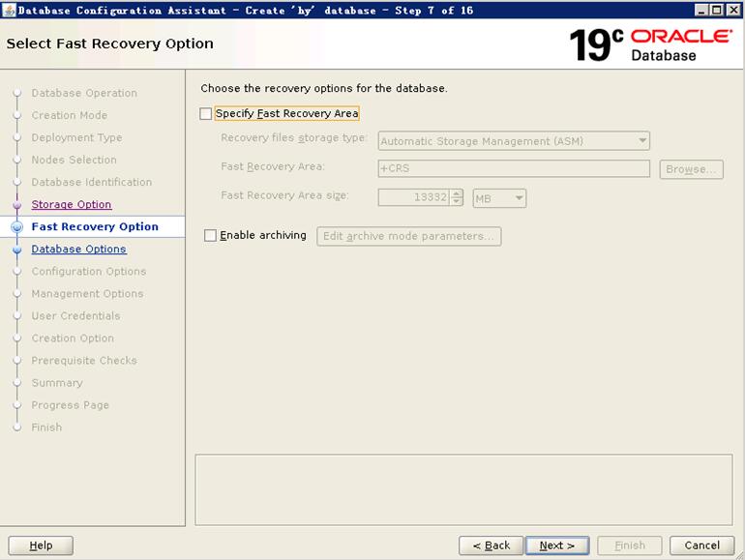Image resolution: width=745 pixels, height=560 pixels.
Task: Click Edit archive mode parameters button
Action: (408, 236)
